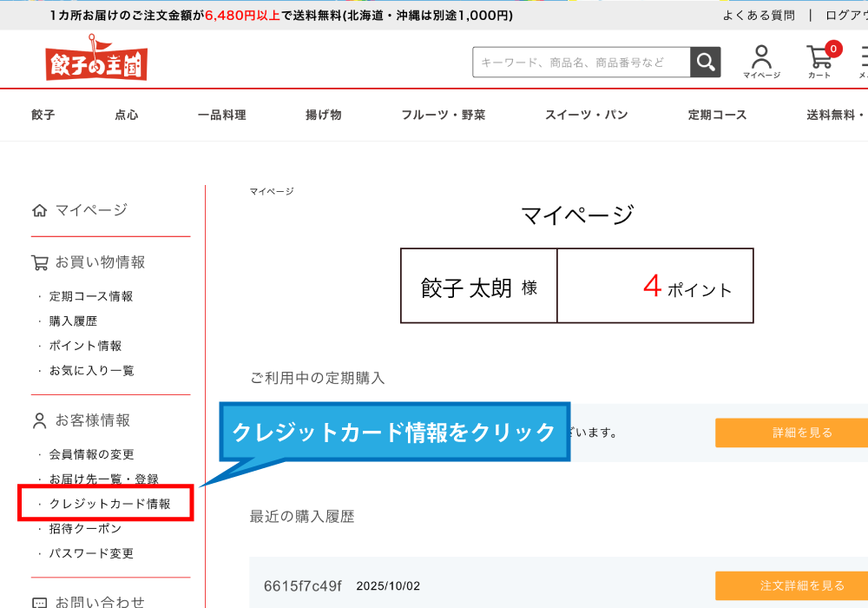Click the 注文詳細を見る button
Image resolution: width=868 pixels, height=608 pixels.
point(791,585)
